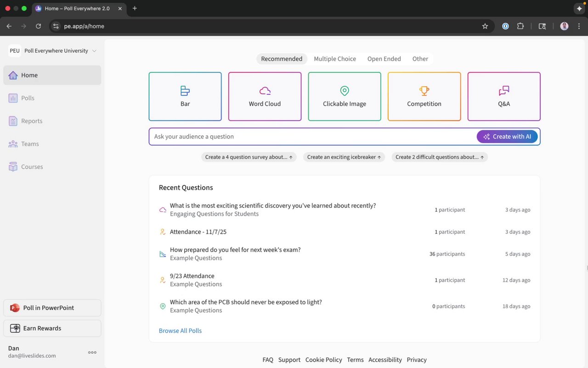Click the Ask your audience a question field
This screenshot has width=588, height=368.
(x=312, y=137)
